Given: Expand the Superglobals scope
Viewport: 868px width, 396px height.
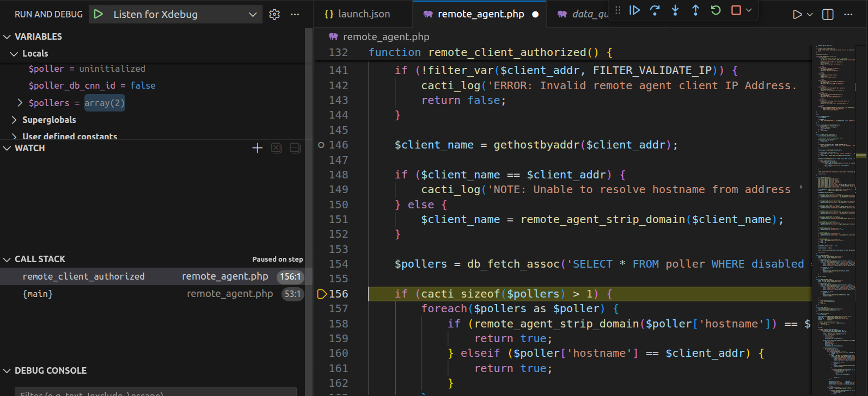Looking at the screenshot, I should pos(14,120).
